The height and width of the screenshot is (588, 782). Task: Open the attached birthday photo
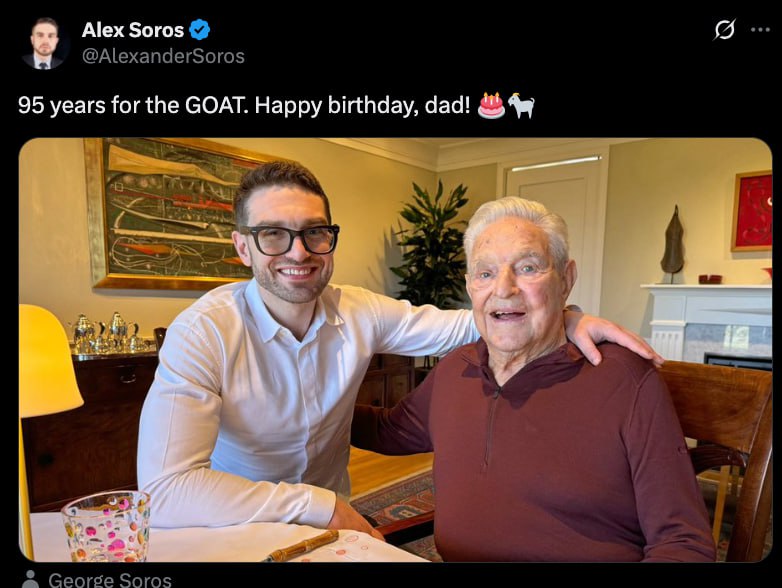[x=395, y=350]
